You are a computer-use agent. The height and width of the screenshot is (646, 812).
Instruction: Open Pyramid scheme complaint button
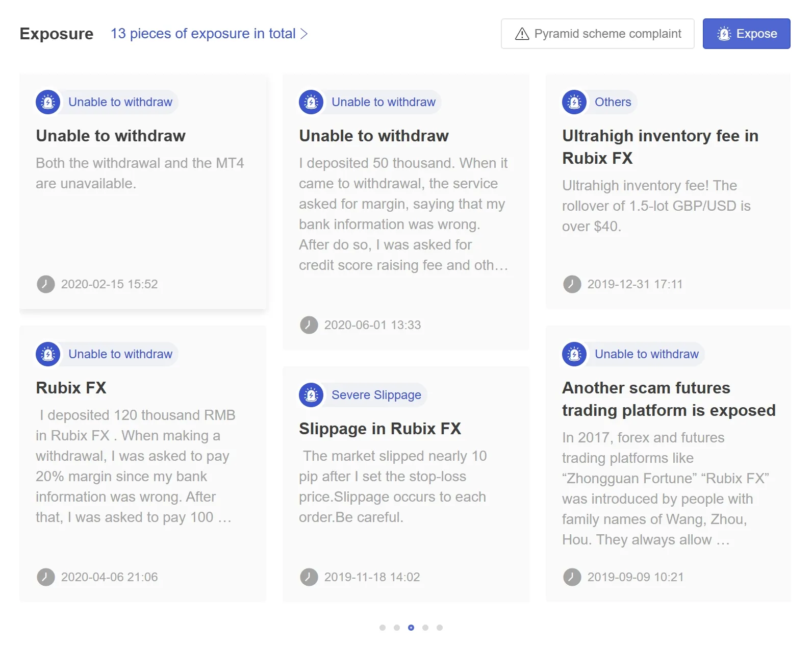[597, 34]
